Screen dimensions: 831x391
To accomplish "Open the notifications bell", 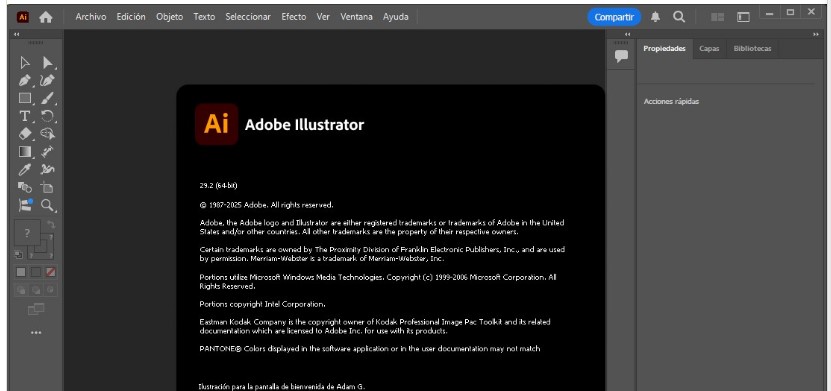I will point(656,17).
